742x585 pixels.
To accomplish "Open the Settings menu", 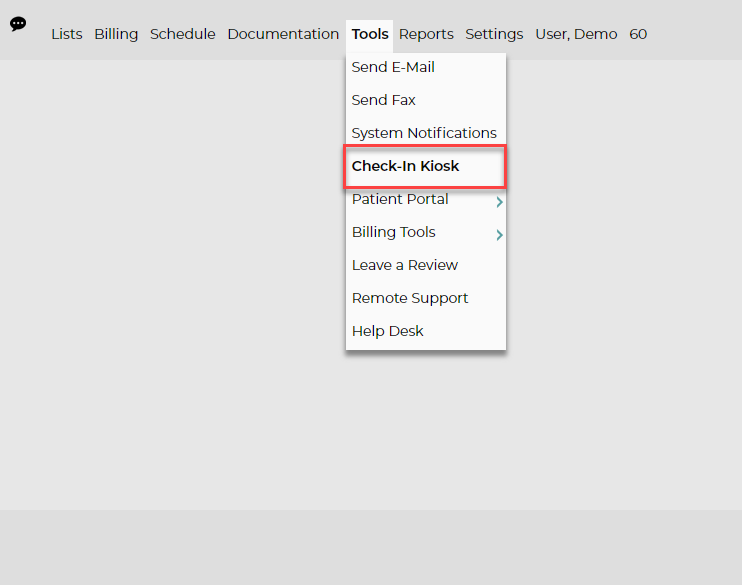I will pos(494,34).
